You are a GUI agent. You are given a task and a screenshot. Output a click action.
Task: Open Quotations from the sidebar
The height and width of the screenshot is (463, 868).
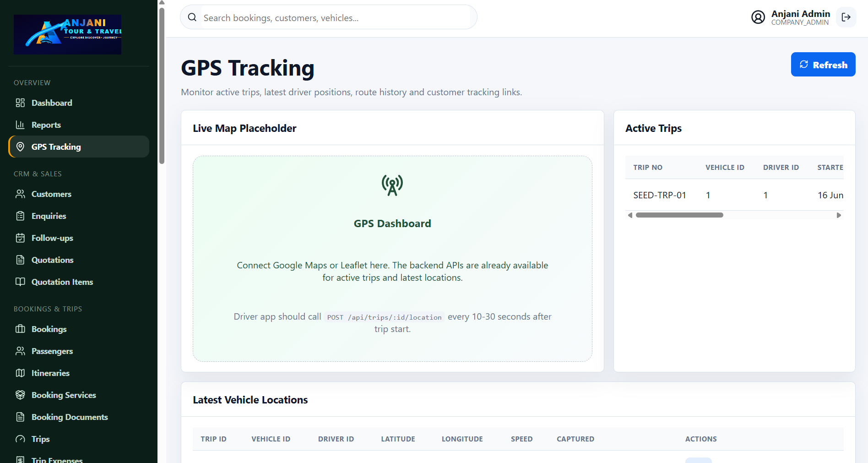[x=79, y=260]
